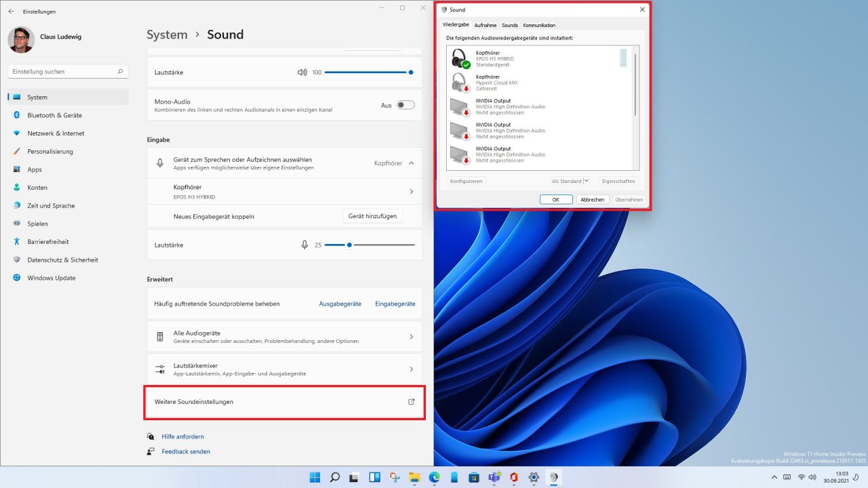Click the Konten person icon
Screen dimensions: 868x488
pos(17,188)
